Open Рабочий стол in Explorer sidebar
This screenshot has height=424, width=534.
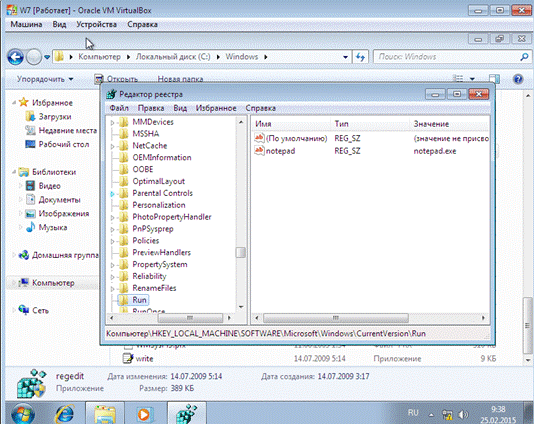coord(57,144)
